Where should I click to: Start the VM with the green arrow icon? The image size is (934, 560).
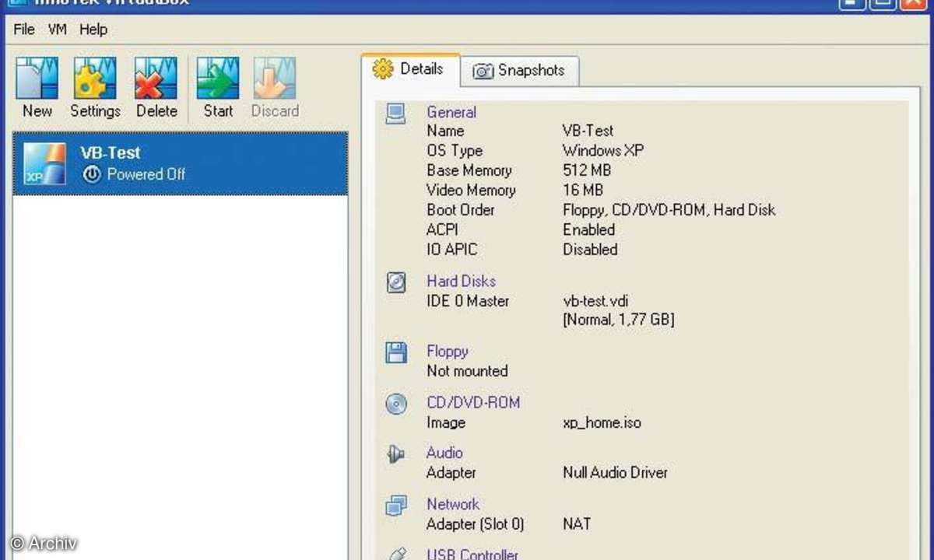[x=218, y=78]
